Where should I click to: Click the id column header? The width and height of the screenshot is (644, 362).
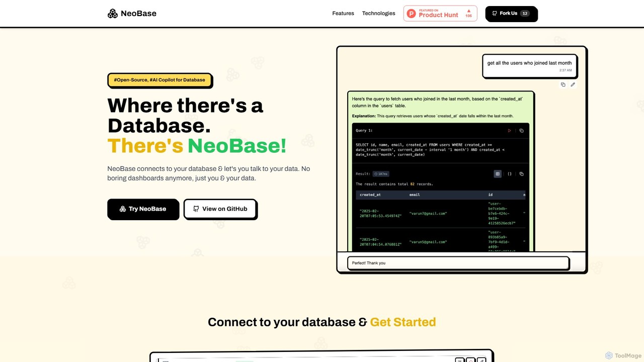pos(491,195)
